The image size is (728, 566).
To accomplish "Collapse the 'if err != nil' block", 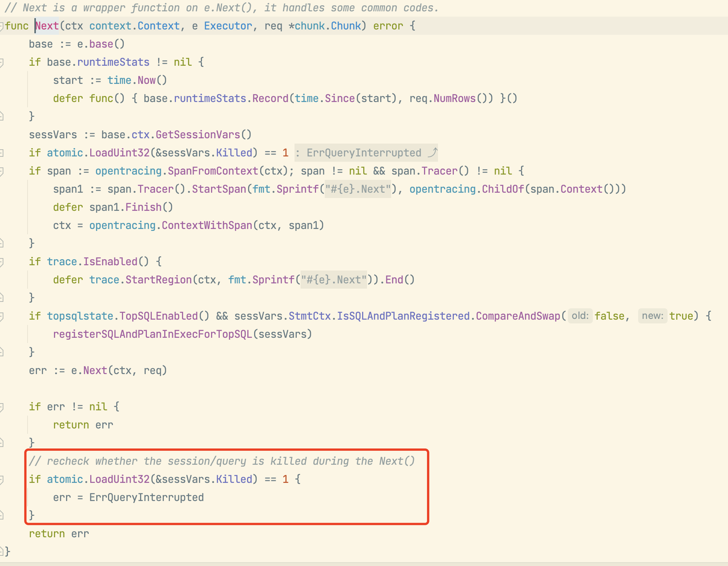I will pos(2,407).
